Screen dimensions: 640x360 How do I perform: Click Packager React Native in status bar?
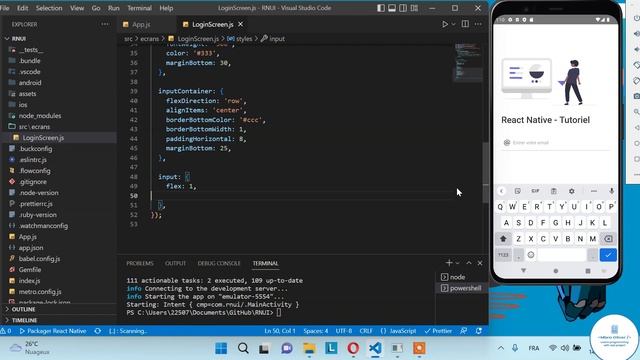(x=53, y=331)
